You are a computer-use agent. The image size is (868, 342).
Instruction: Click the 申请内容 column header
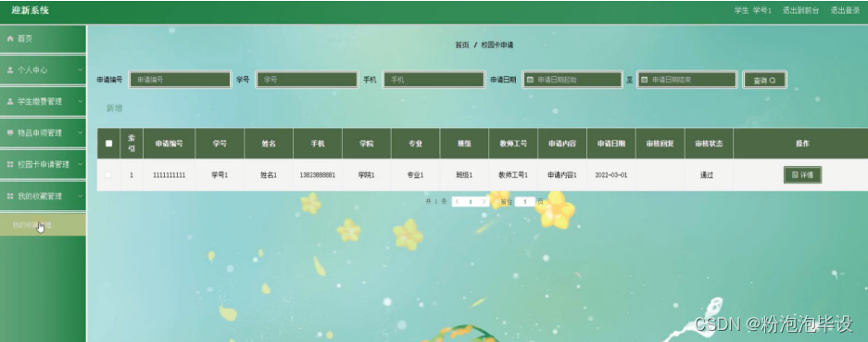562,144
